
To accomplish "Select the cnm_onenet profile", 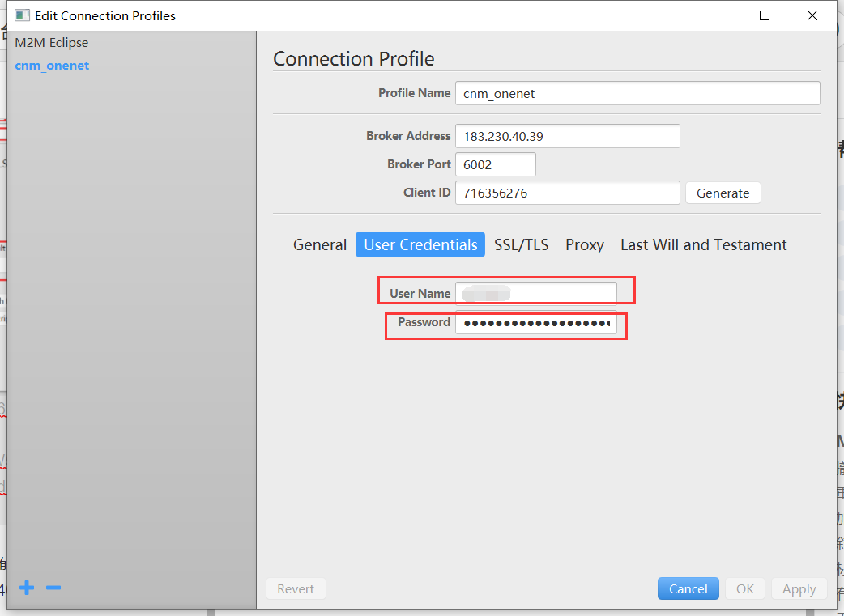I will click(52, 66).
